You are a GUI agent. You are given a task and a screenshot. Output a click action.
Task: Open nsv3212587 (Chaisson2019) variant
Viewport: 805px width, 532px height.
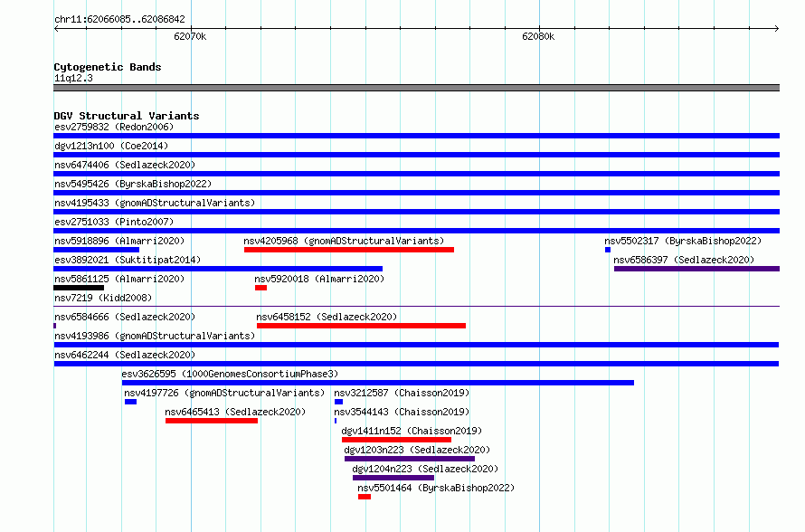pos(402,393)
